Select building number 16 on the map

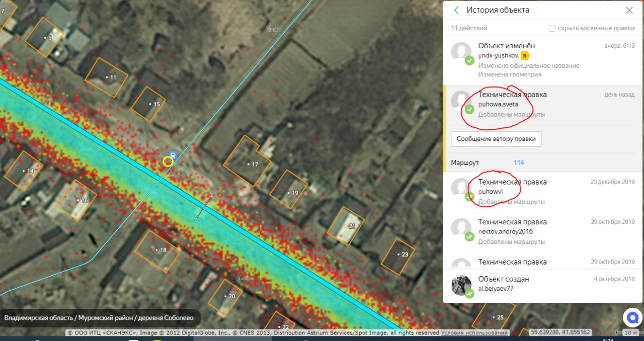click(x=77, y=200)
